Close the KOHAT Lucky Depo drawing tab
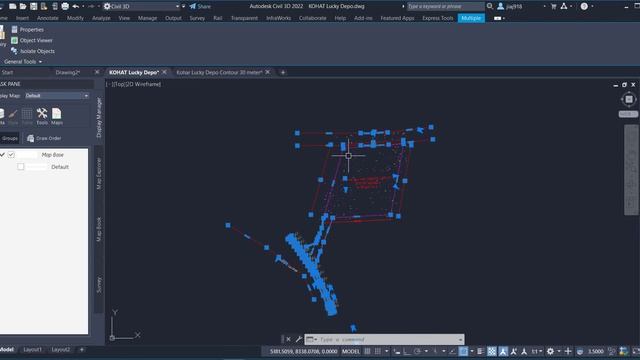 click(164, 72)
